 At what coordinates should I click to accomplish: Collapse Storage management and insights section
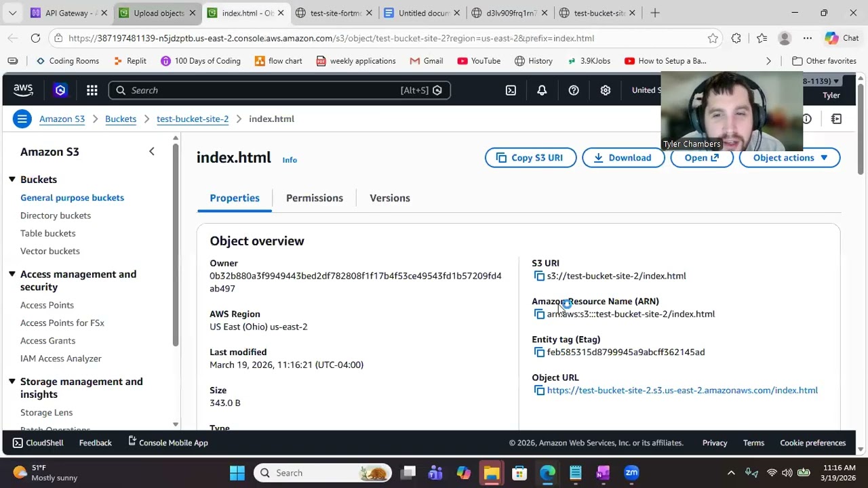tap(12, 382)
